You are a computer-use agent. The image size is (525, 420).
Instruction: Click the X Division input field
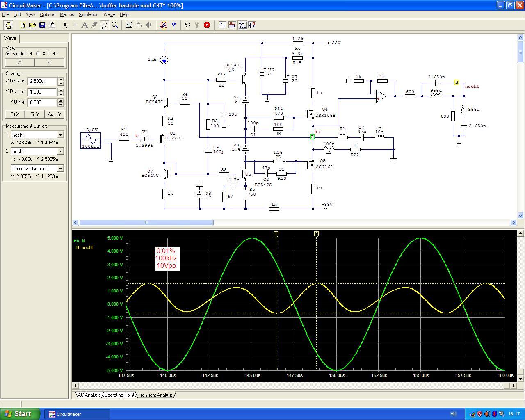click(42, 81)
